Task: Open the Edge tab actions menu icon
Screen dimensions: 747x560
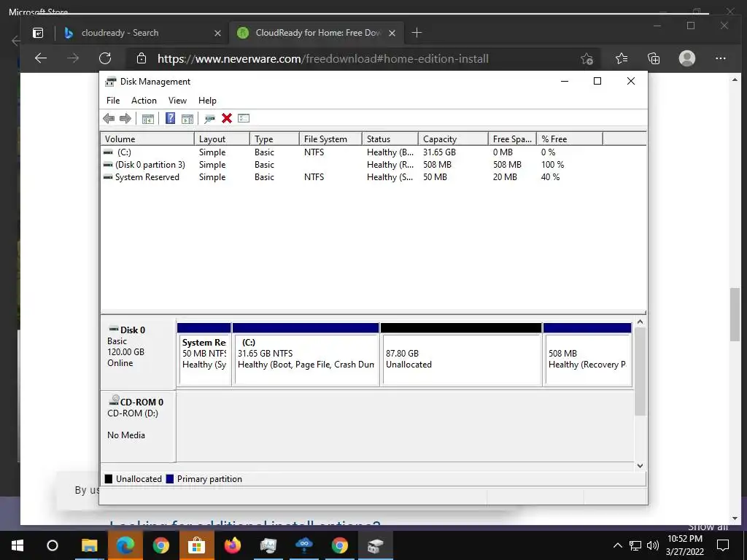Action: pos(38,33)
